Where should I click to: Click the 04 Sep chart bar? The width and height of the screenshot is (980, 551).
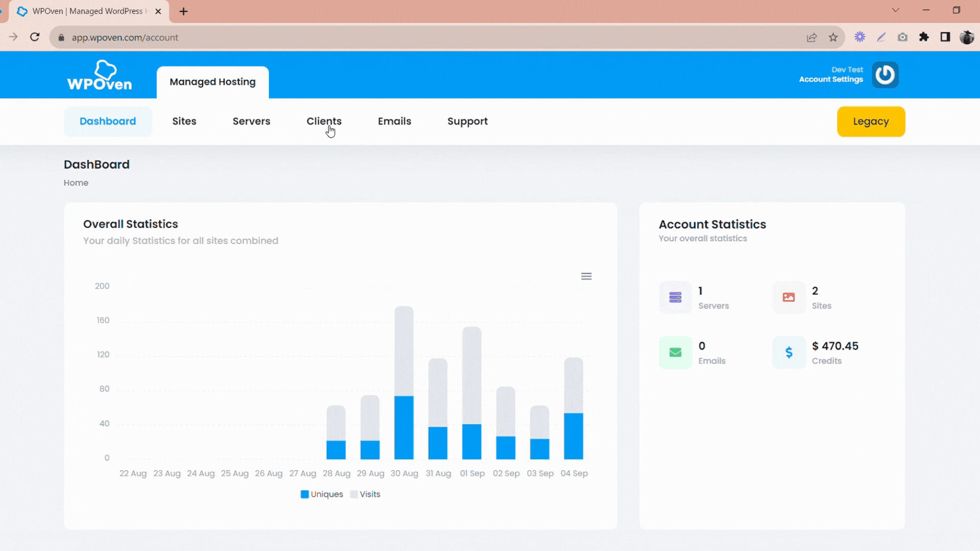[x=574, y=408]
